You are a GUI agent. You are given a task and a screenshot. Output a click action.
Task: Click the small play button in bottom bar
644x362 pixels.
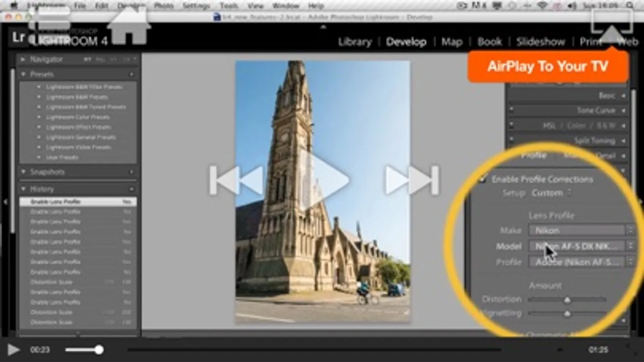[13, 350]
